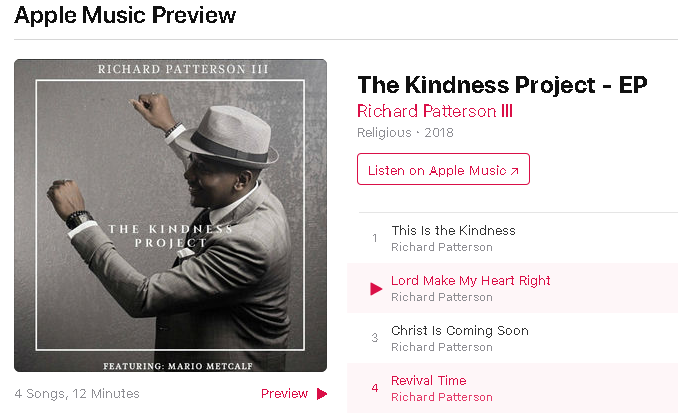Click artist name under Revival Time

[442, 397]
